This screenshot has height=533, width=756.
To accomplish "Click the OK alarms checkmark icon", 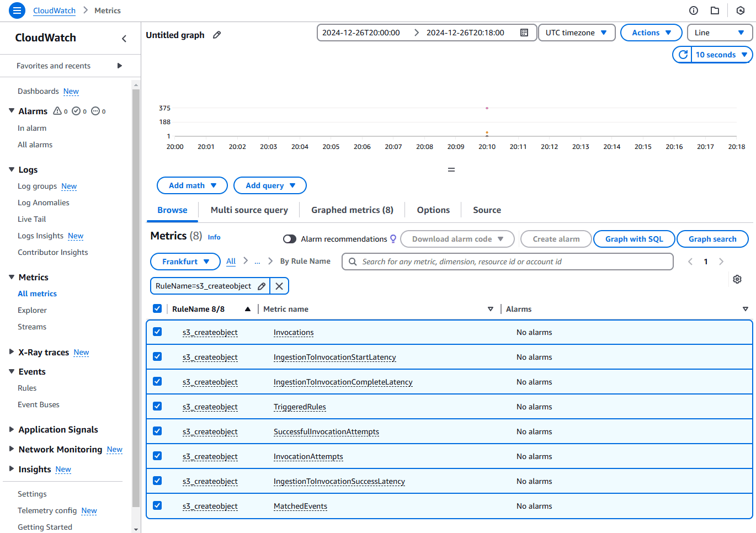I will (x=77, y=111).
